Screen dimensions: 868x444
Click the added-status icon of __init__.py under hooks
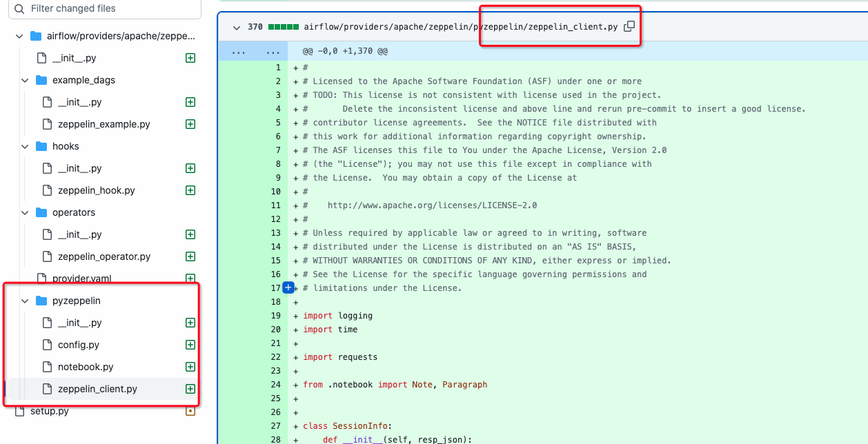click(190, 168)
